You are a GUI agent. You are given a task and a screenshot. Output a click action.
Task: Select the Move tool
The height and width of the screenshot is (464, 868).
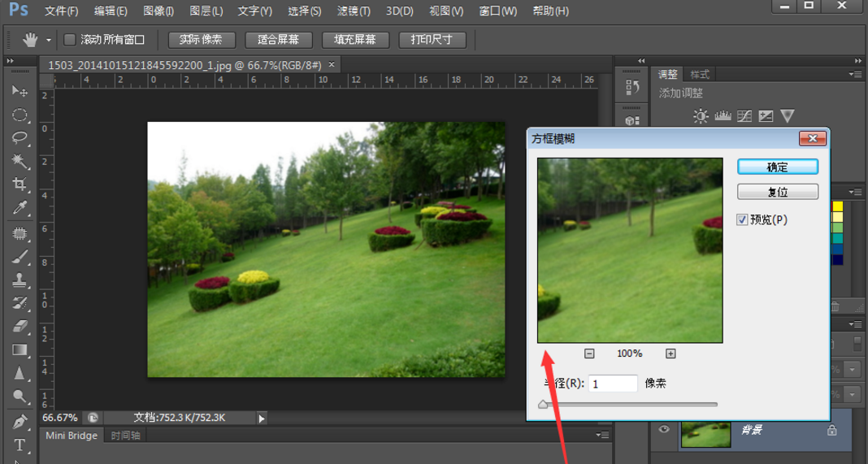point(20,91)
